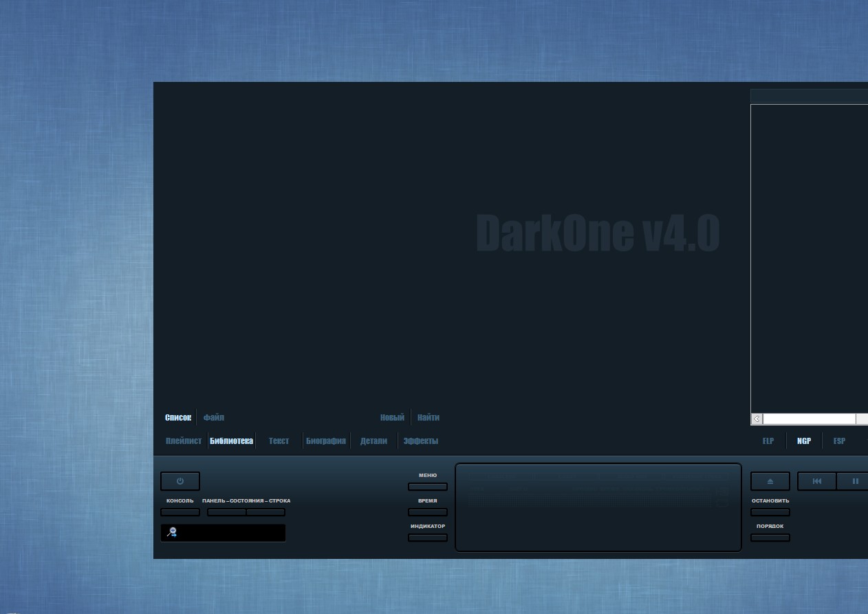Toggle the button under МЕНЮ label

point(428,487)
